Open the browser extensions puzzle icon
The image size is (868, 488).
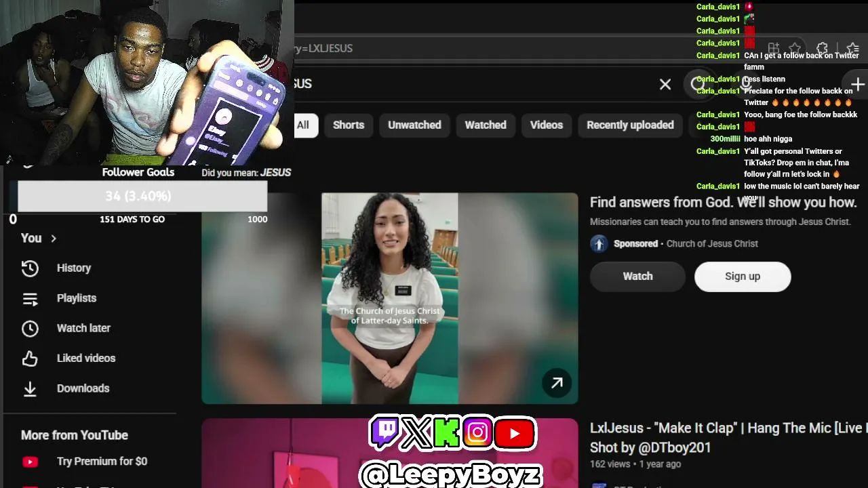pyautogui.click(x=822, y=49)
